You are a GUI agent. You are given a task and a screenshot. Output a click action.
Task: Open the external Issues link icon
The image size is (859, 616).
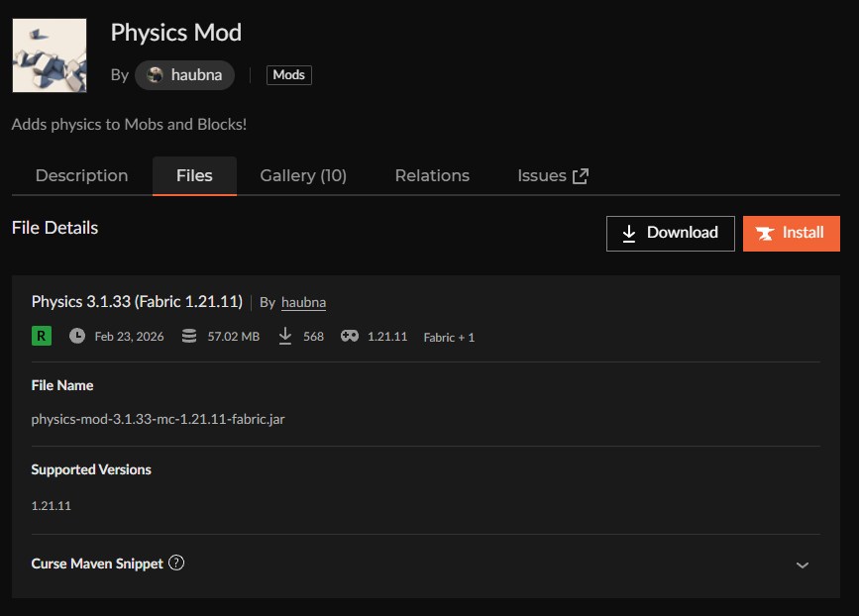coord(581,176)
